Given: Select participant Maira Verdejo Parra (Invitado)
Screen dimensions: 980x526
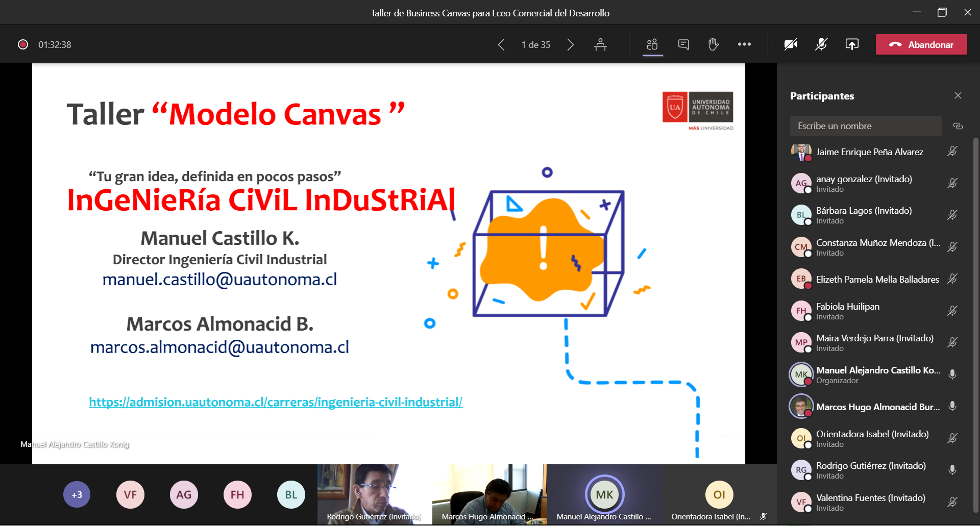Looking at the screenshot, I should coord(875,342).
